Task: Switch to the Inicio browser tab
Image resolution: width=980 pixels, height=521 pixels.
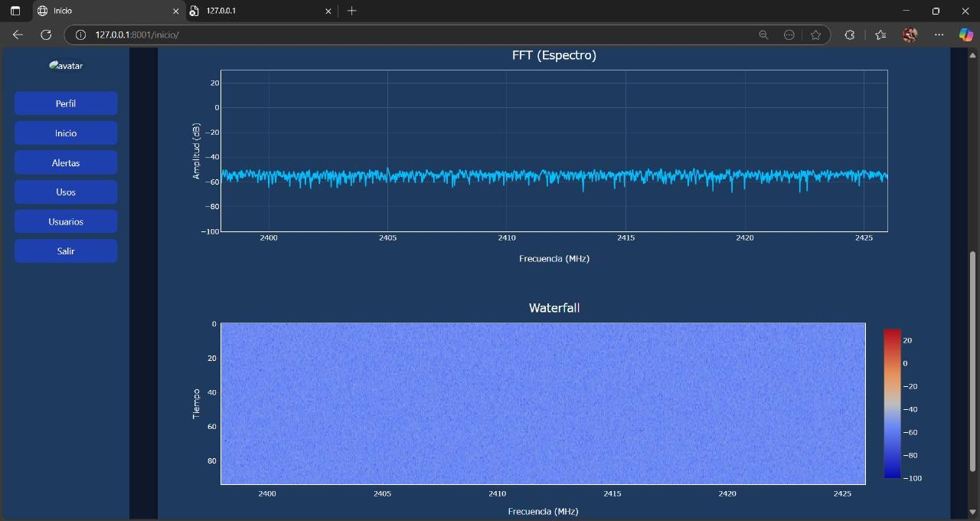Action: tap(107, 11)
